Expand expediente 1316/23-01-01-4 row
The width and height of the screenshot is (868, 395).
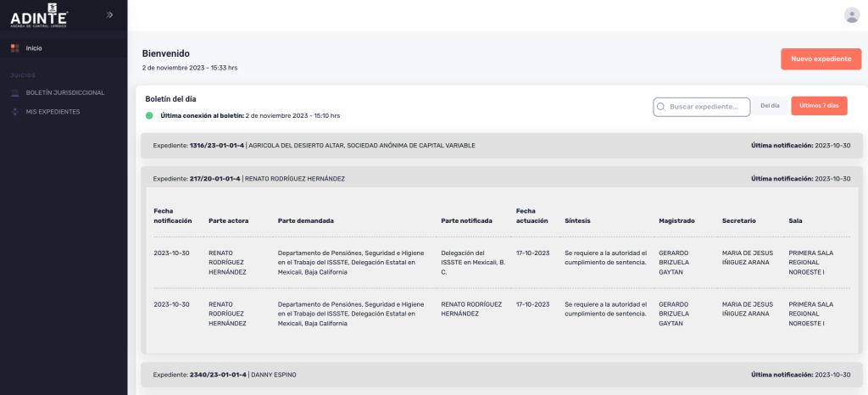pos(501,146)
